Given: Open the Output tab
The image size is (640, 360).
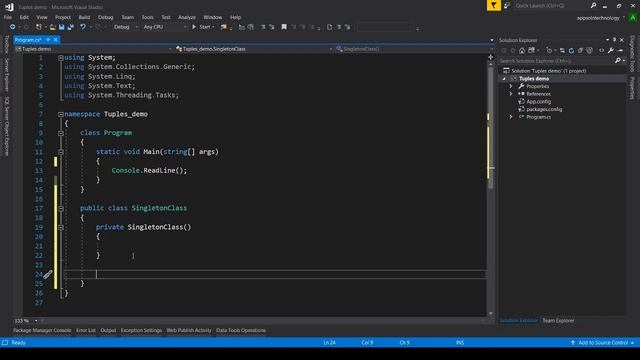Looking at the screenshot, I should tap(108, 331).
